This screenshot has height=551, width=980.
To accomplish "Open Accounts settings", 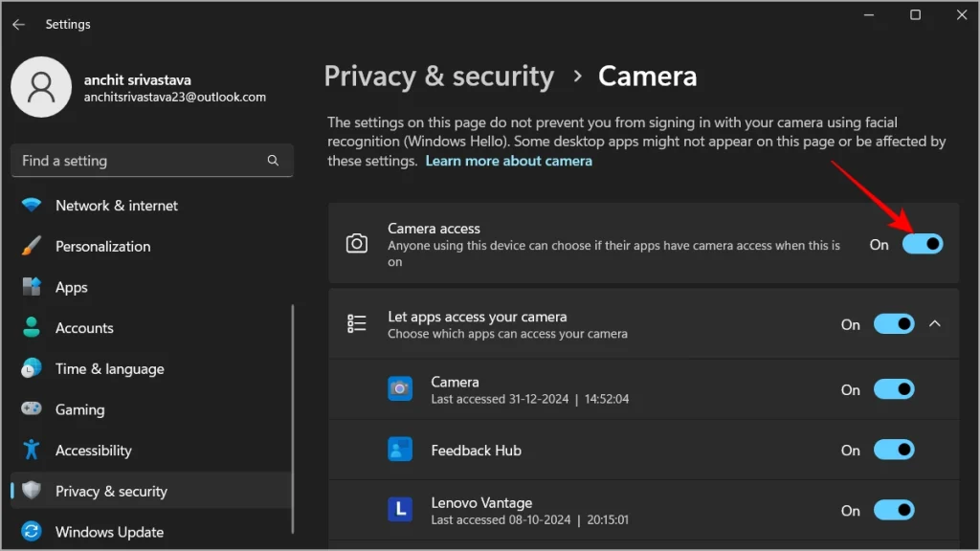I will click(x=150, y=328).
